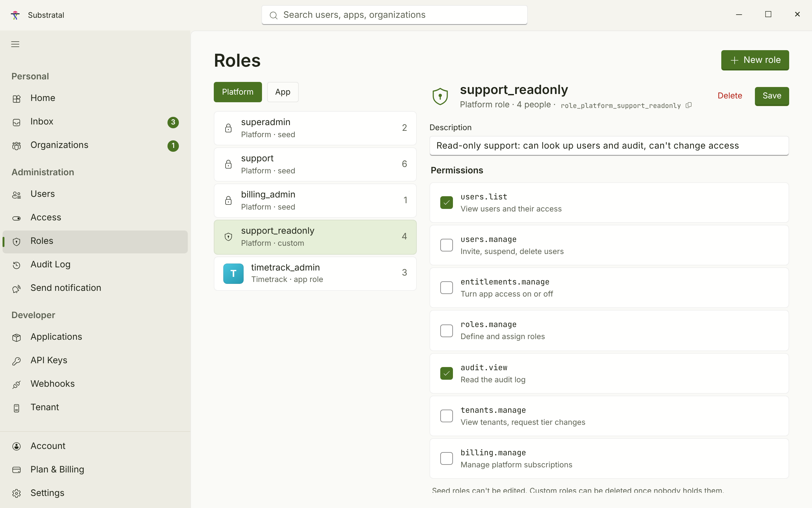Uncheck the users.list permission
This screenshot has width=812, height=508.
(446, 202)
